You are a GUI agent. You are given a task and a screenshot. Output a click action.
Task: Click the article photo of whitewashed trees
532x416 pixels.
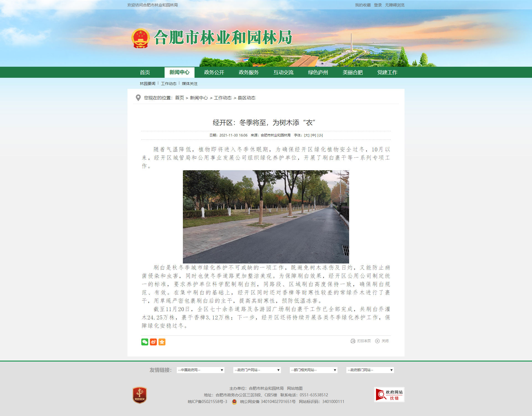coord(266,216)
